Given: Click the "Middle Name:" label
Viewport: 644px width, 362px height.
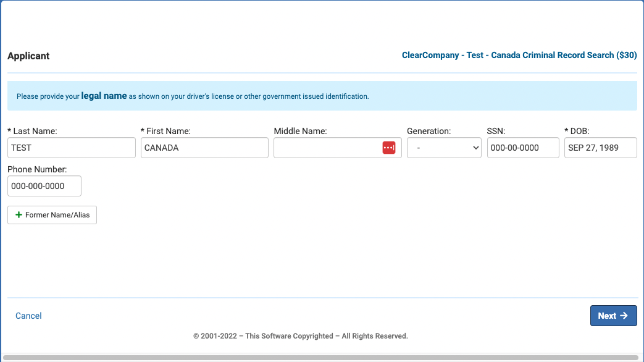Looking at the screenshot, I should 300,131.
